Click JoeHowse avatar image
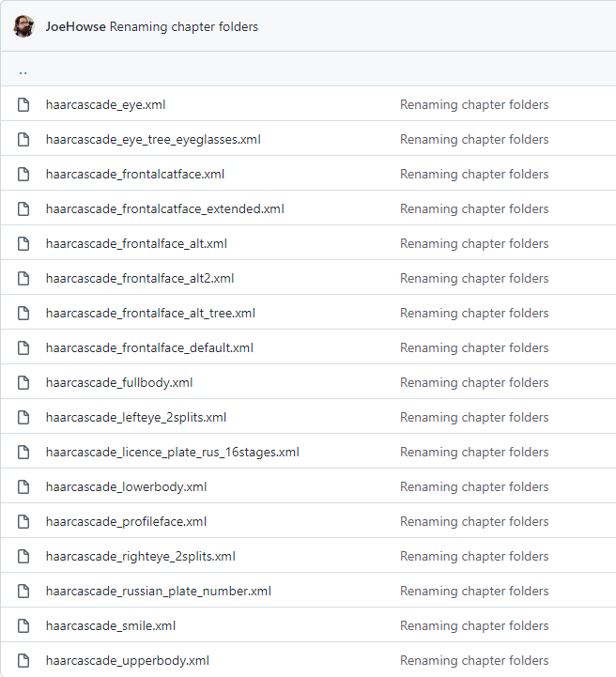 (23, 26)
